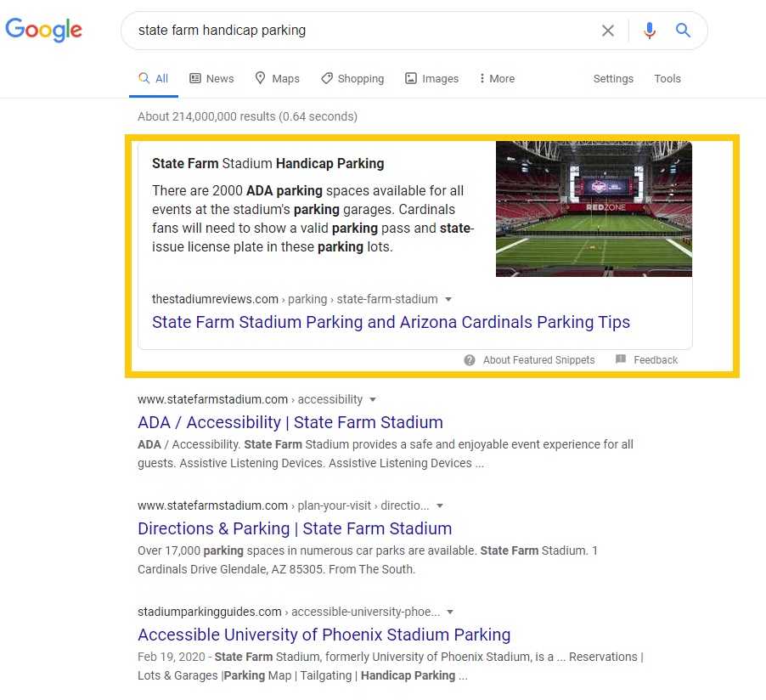
Task: Expand the dropdown arrow next to thestadiumreviews.com URL
Action: 448,299
